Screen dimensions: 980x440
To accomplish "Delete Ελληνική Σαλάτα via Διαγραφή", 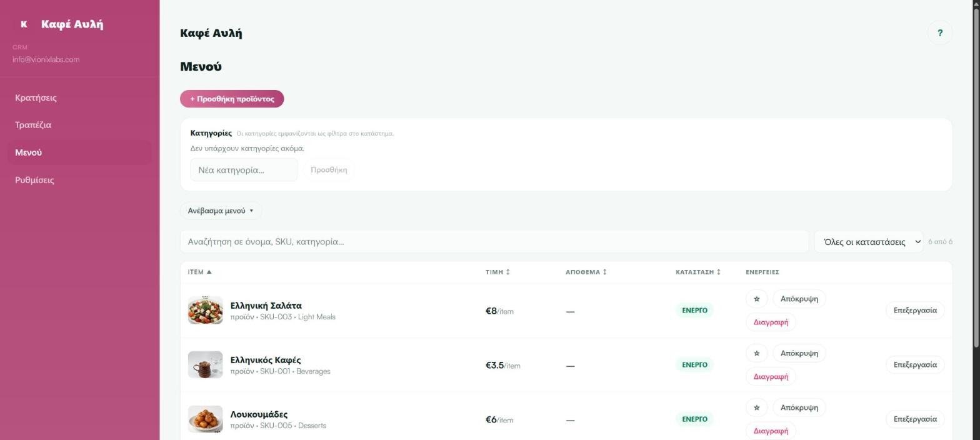I will click(x=771, y=322).
